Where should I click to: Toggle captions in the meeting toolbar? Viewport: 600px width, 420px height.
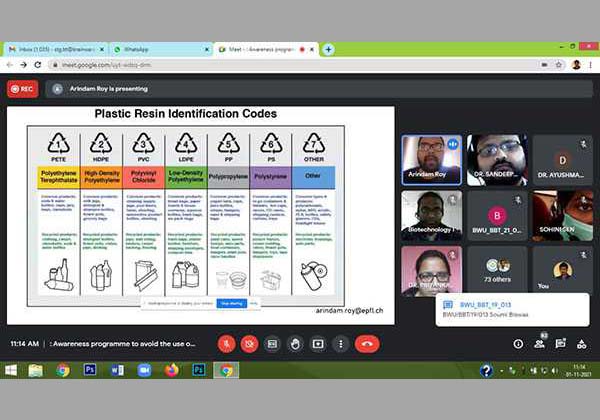272,343
